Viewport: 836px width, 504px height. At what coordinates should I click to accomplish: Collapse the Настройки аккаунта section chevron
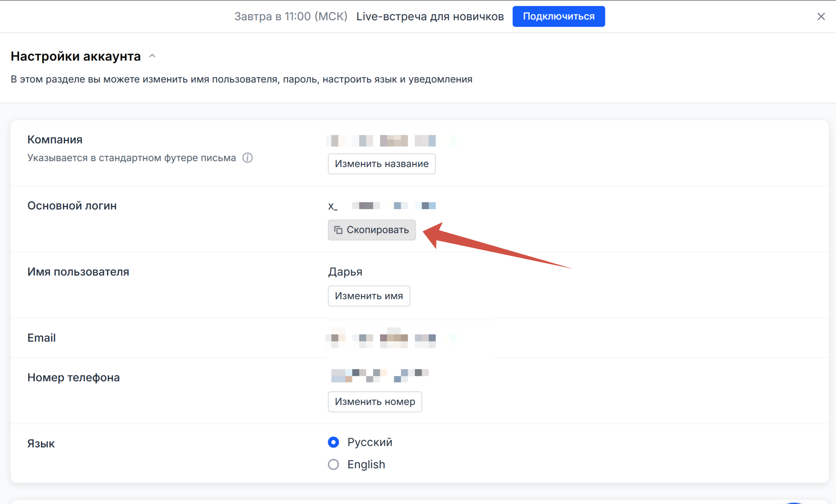point(152,56)
